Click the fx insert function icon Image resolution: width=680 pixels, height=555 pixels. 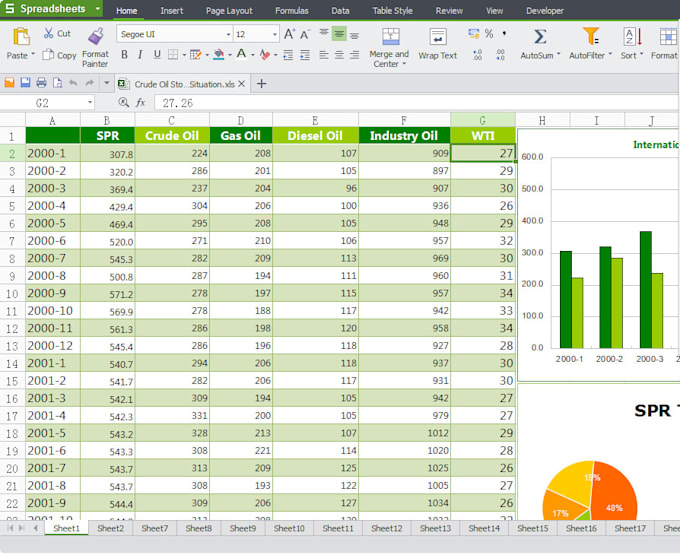coord(141,103)
